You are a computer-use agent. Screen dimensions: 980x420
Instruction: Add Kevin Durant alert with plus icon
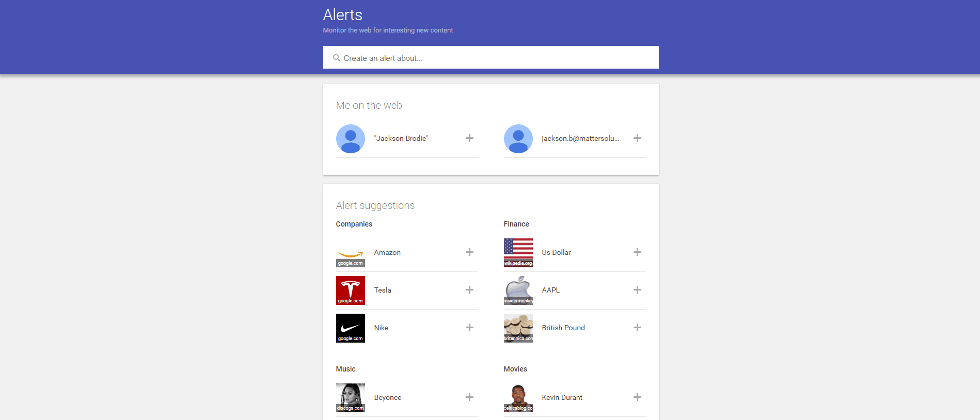[637, 397]
